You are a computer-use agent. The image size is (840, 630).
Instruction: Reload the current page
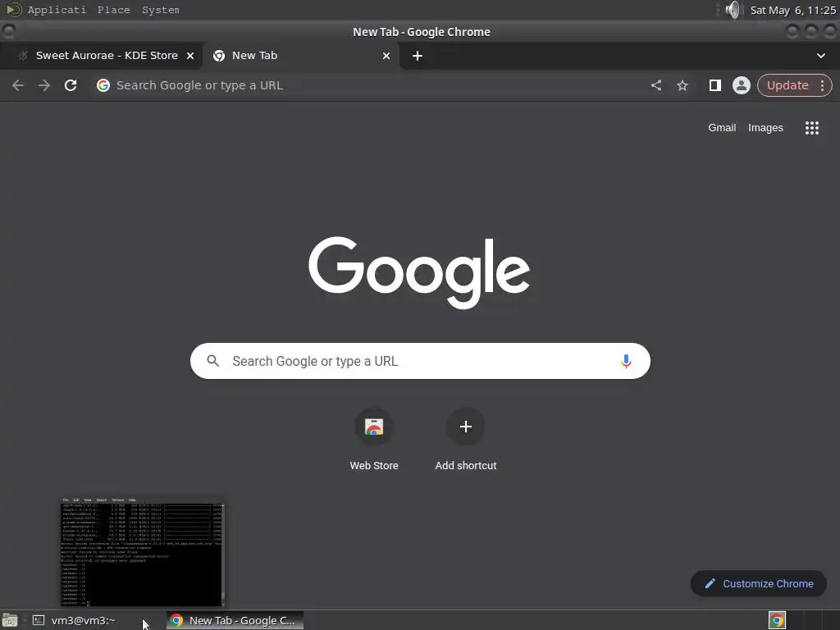tap(71, 85)
